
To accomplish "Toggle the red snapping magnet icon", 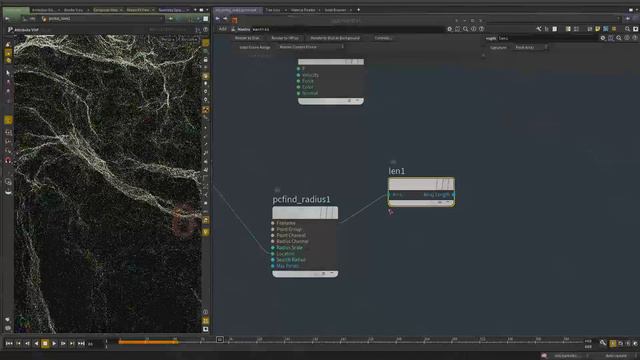I will coord(8,160).
